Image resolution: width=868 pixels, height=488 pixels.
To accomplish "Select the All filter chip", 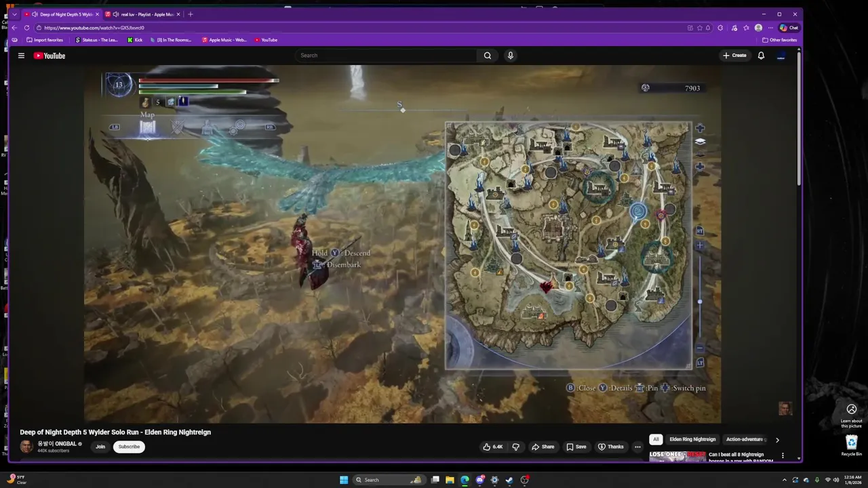I will pyautogui.click(x=656, y=439).
